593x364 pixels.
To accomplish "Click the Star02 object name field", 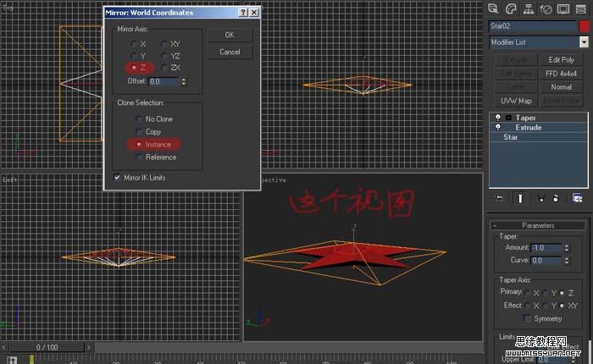I will (x=533, y=26).
